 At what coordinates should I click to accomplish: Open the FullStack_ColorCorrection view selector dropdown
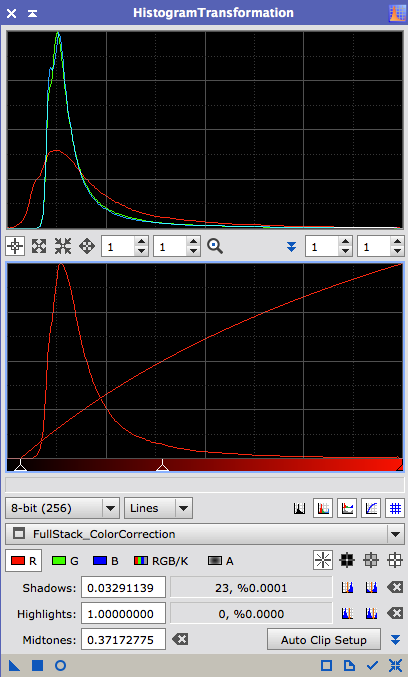(205, 534)
